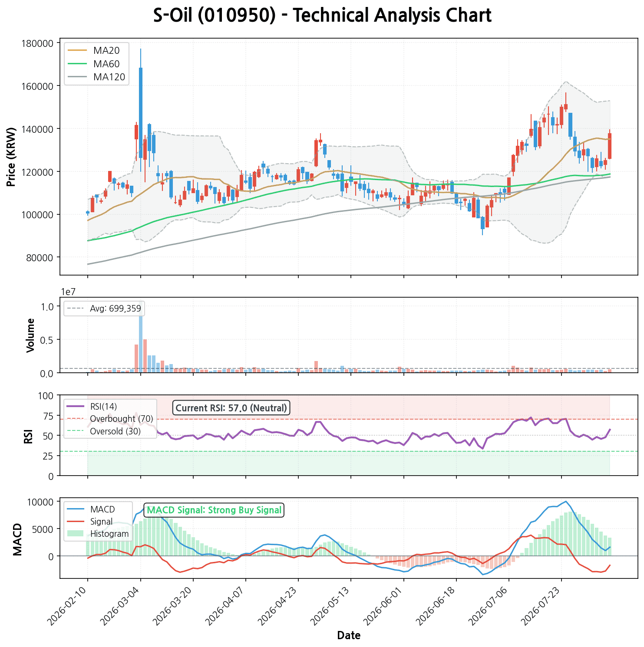
Task: Select the MA120 legend label
Action: pyautogui.click(x=109, y=77)
